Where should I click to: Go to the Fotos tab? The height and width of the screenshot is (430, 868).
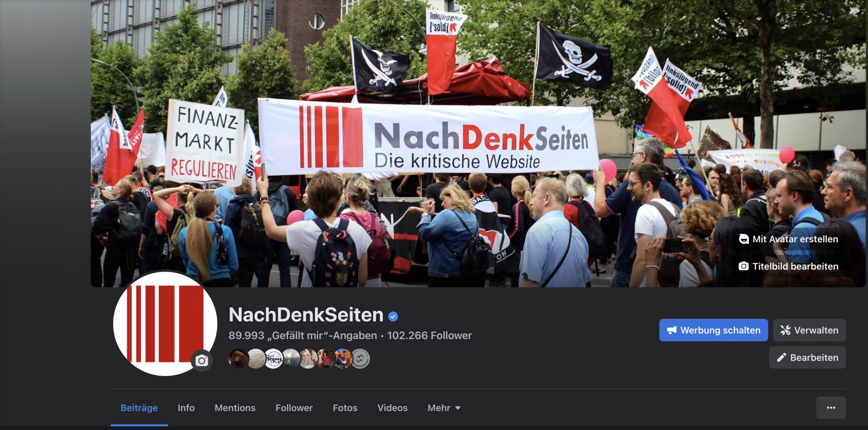[x=345, y=408]
